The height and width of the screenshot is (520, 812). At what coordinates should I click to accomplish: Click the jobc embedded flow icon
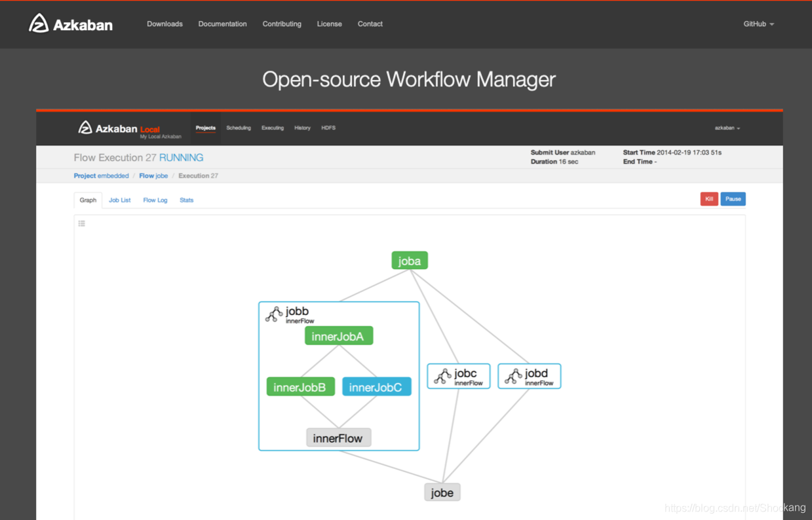[442, 376]
